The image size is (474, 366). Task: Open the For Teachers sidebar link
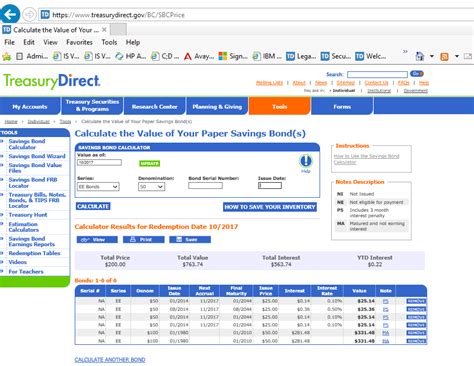pos(26,271)
